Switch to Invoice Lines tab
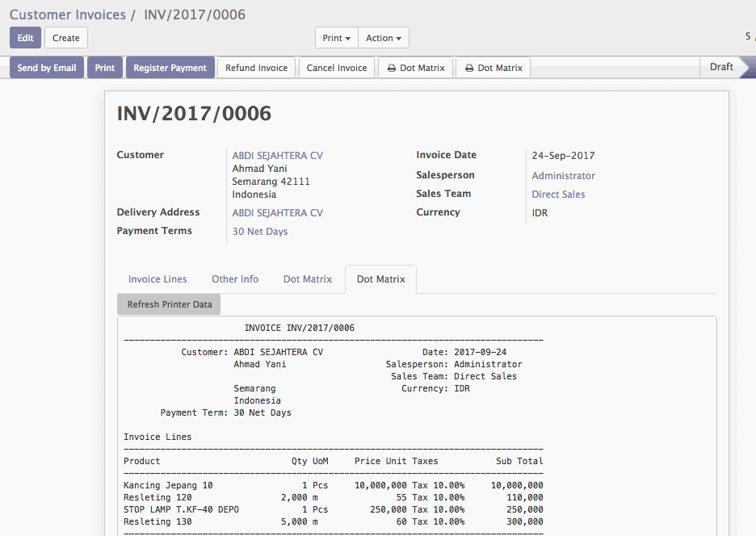 coord(157,279)
